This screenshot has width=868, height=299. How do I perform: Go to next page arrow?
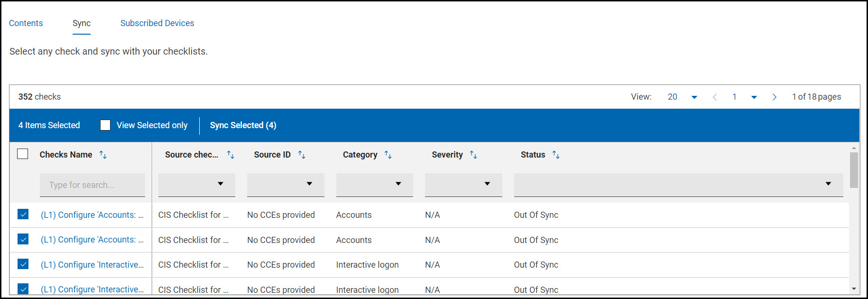pyautogui.click(x=775, y=97)
